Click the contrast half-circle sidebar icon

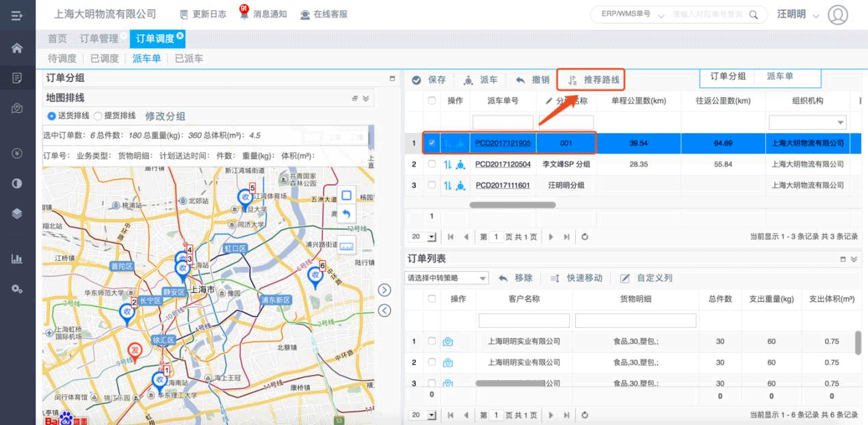coord(17,183)
